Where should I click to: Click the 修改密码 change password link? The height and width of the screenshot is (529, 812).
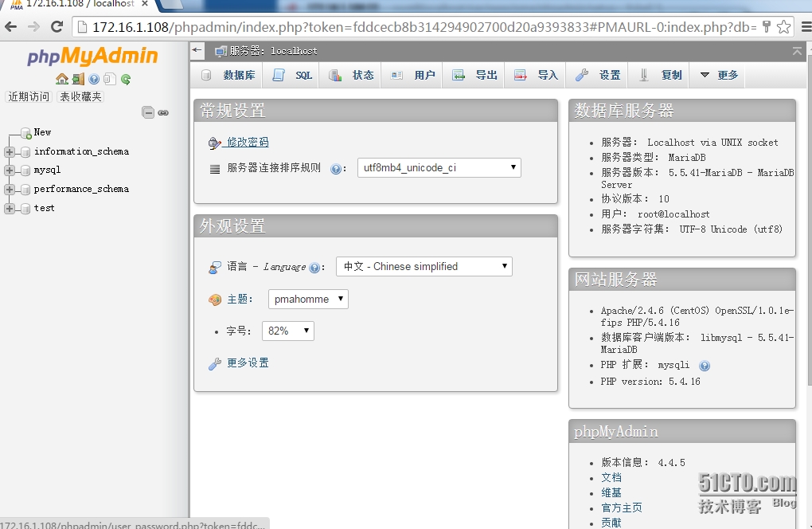click(248, 143)
